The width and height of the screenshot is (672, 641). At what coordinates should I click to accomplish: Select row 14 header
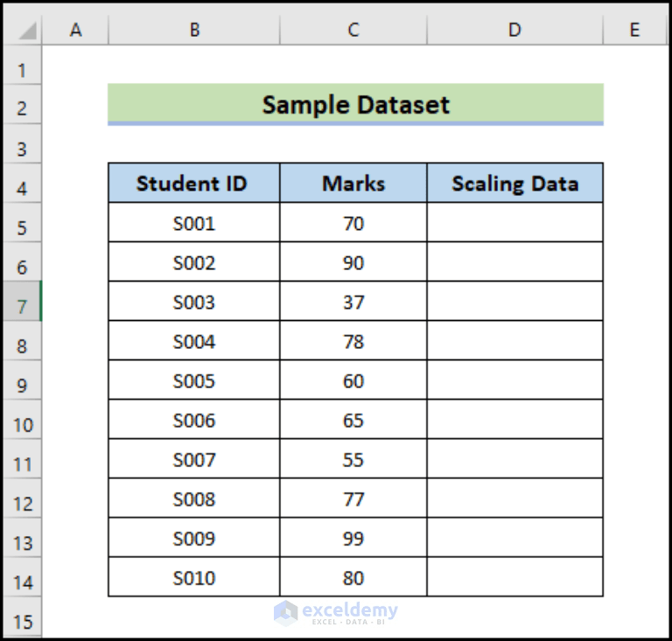[23, 577]
